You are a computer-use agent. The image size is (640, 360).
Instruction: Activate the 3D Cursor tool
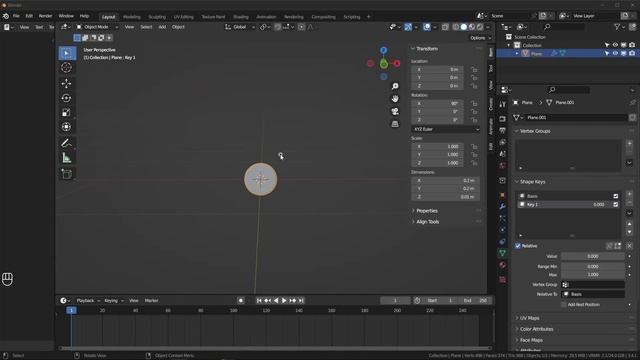pos(67,67)
